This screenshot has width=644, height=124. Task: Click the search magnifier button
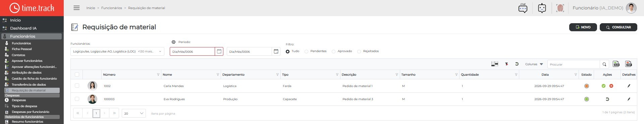(604, 64)
